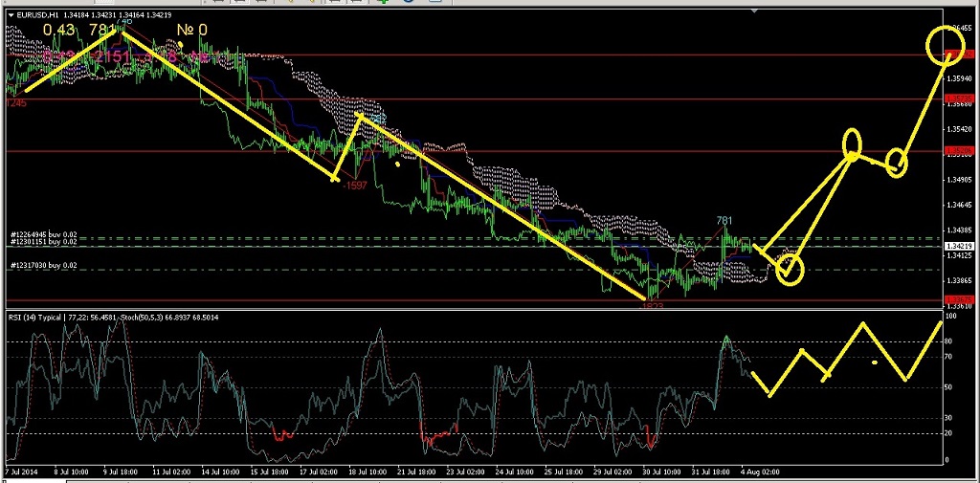980x483 pixels.
Task: Select the order line label #12301151 buy 0.02
Action: [42, 243]
